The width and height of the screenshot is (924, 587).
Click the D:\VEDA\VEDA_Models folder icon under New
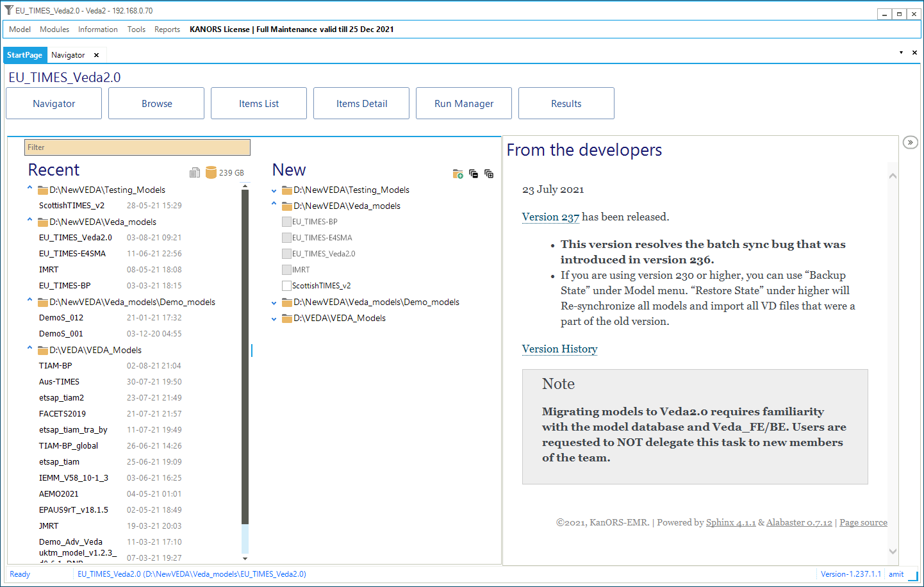[287, 318]
